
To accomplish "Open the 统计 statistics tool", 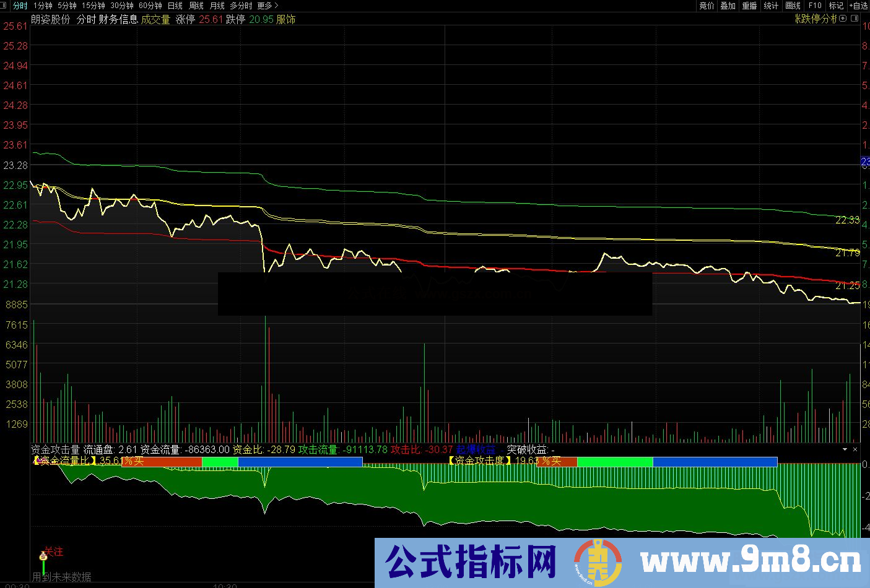I will pyautogui.click(x=772, y=6).
